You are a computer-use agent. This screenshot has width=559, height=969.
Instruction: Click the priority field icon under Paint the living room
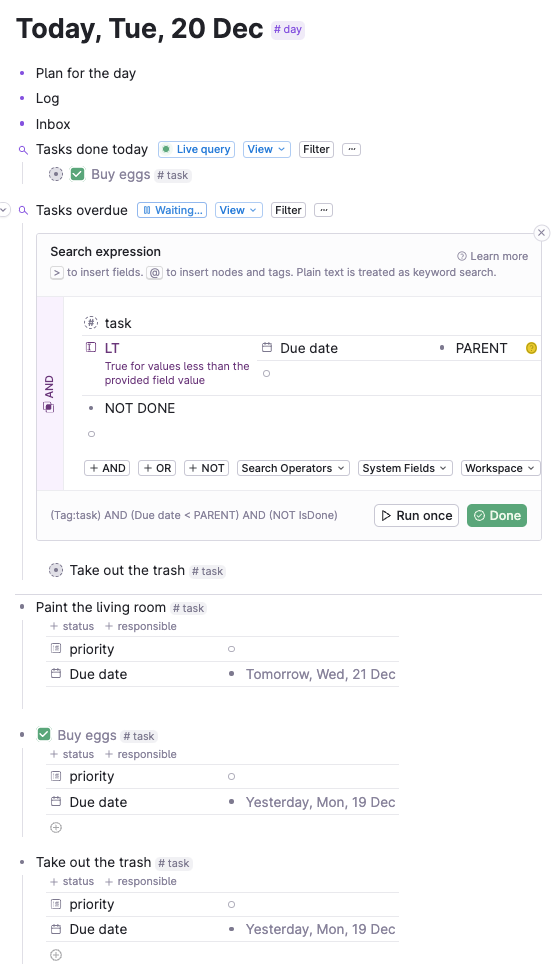pos(56,649)
